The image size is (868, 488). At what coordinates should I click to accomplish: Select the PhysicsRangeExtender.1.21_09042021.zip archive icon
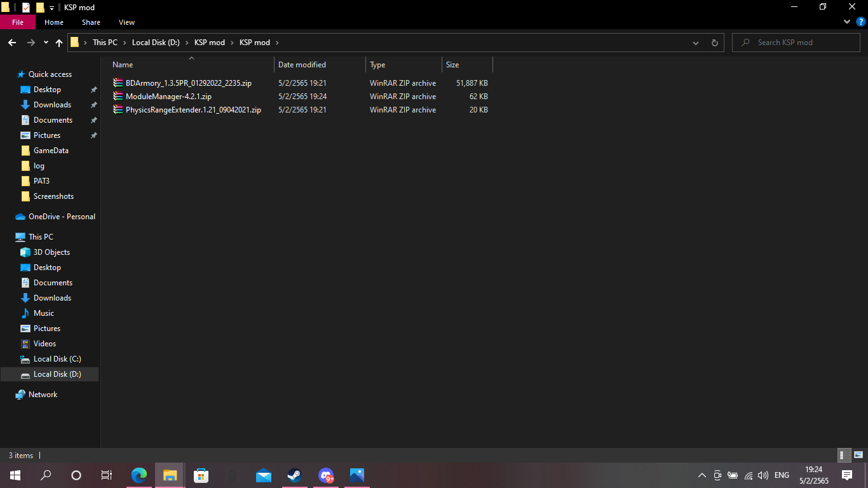click(118, 110)
